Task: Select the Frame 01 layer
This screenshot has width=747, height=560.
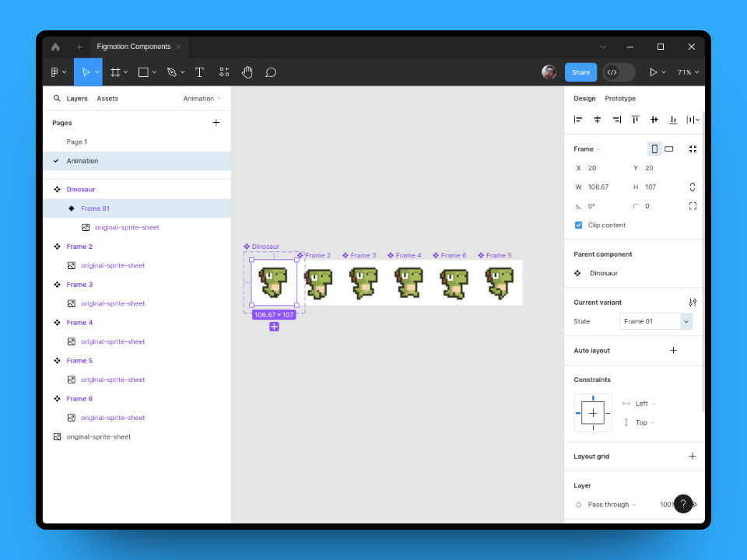Action: click(137, 208)
